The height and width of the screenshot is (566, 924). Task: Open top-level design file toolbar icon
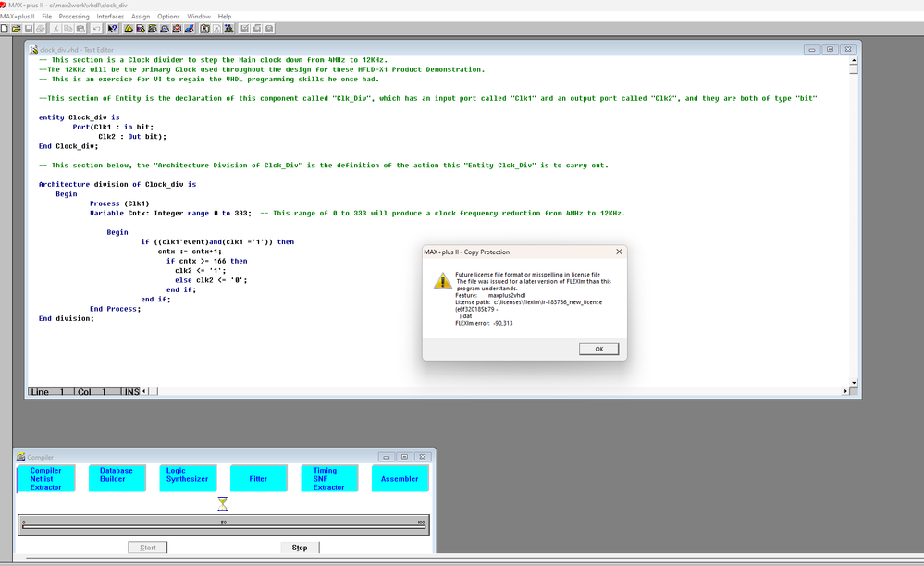(x=229, y=29)
